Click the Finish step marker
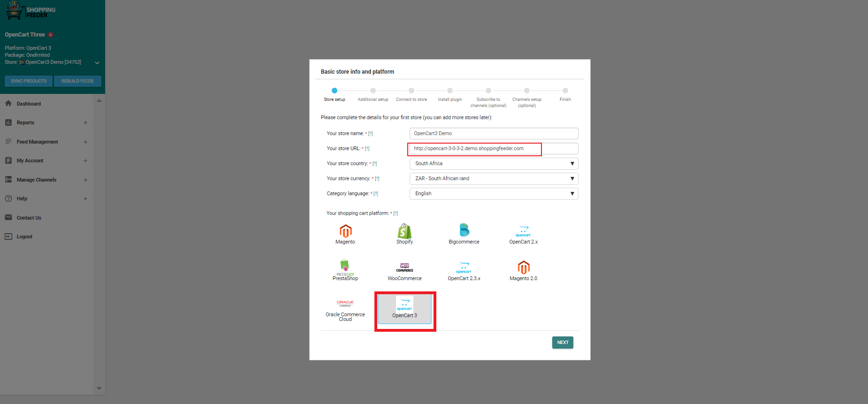The height and width of the screenshot is (404, 868). (565, 91)
